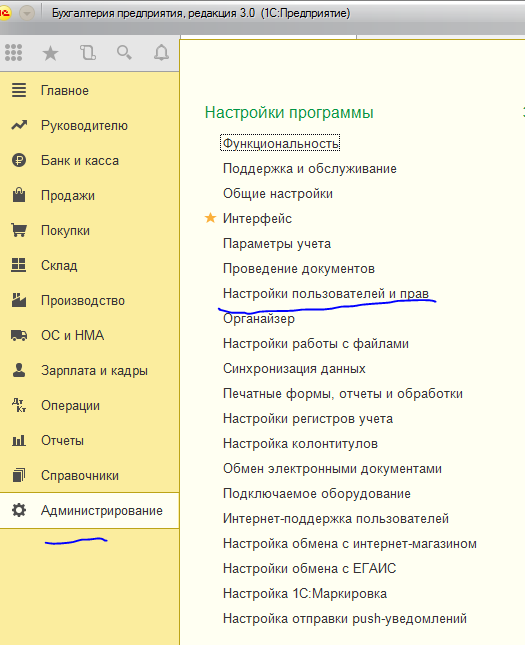Click the Операции Дт Кт icon
This screenshot has width=525, height=645.
[x=19, y=405]
